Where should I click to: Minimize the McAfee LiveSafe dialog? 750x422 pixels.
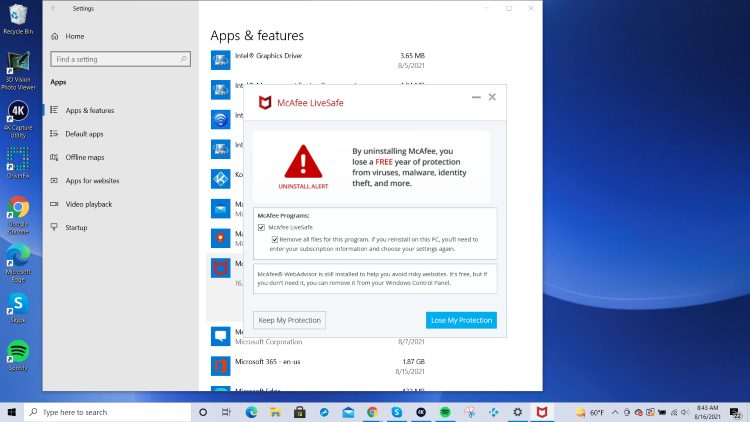pyautogui.click(x=476, y=97)
